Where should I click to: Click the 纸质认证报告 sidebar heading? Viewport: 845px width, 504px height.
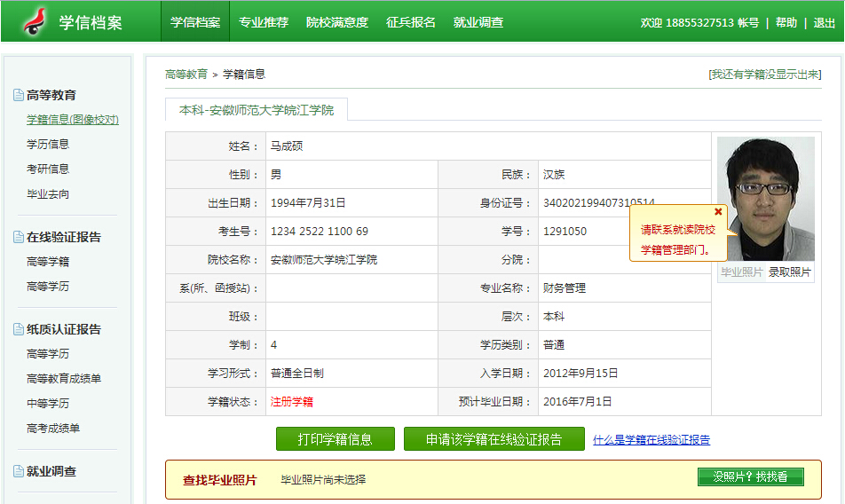pyautogui.click(x=64, y=329)
